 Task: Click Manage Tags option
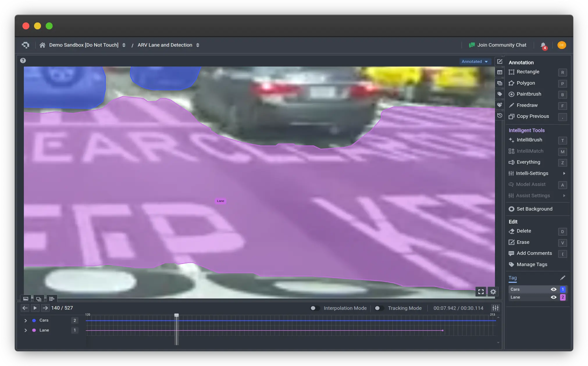pos(532,264)
